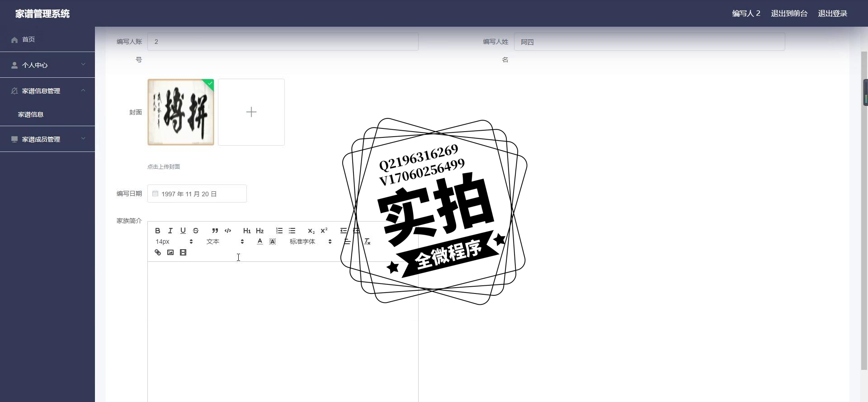Viewport: 868px width, 402px height.
Task: Apply Heading 1 style
Action: [247, 231]
